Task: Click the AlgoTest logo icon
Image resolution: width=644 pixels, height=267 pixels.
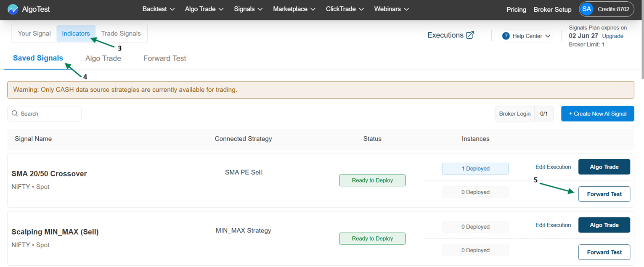Action: (x=13, y=9)
